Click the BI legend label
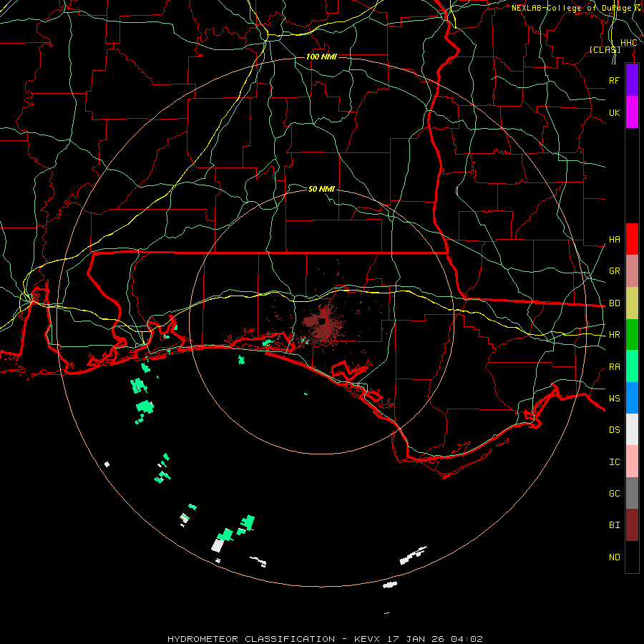The image size is (644, 644). [x=614, y=525]
